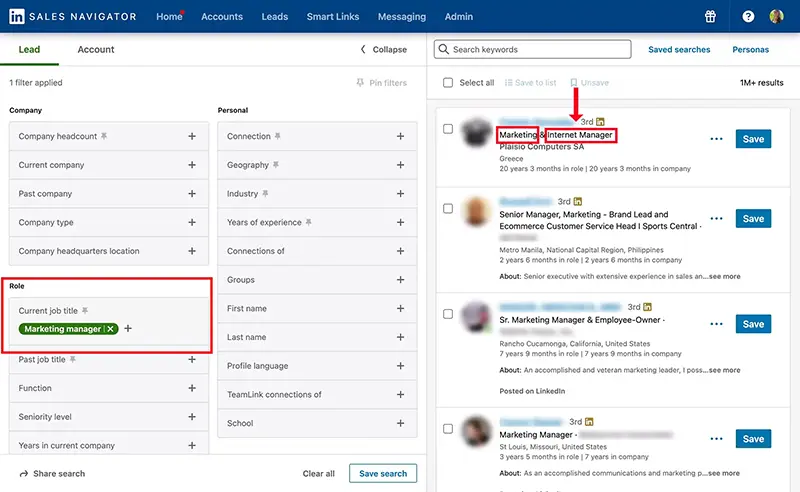Open more options for Senior Manager, Marketing lead
Screen dimensions: 800x492
[716, 218]
